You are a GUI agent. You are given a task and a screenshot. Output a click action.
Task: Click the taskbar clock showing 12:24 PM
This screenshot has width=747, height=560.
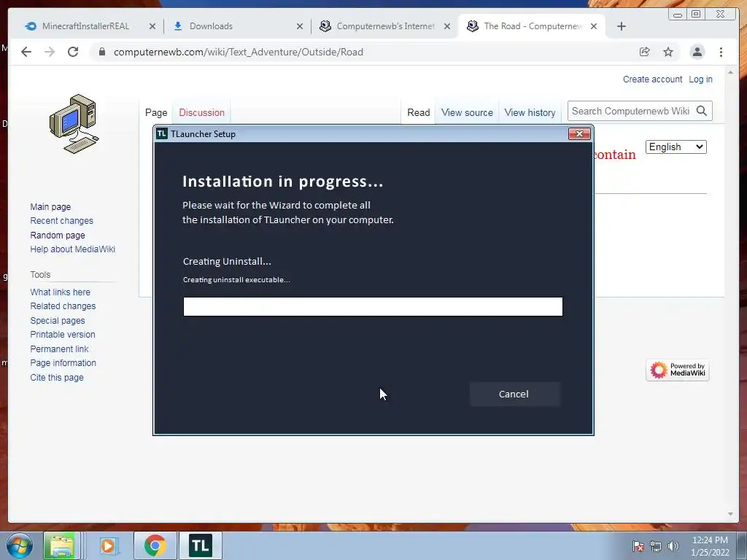[710, 546]
